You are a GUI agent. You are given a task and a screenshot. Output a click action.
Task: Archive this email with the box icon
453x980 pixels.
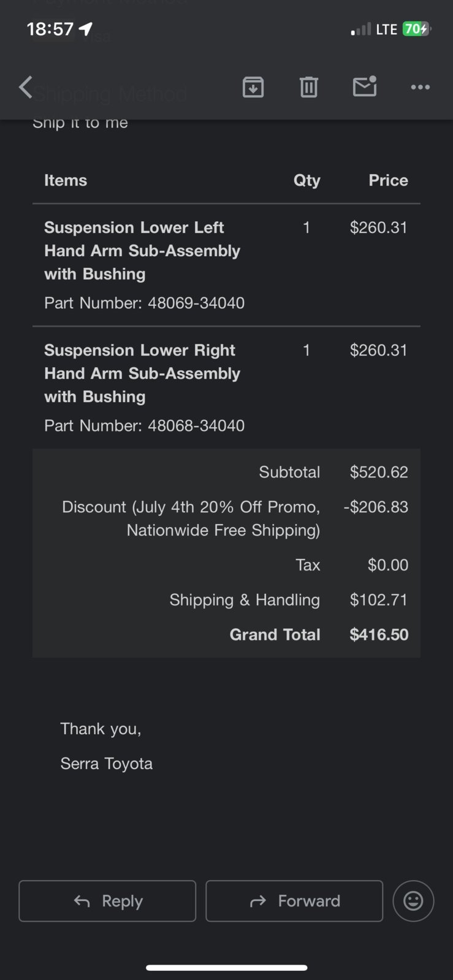[x=253, y=87]
